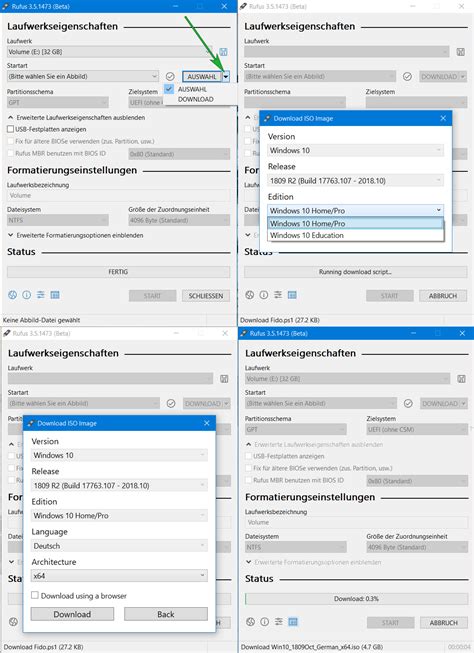Screen dimensions: 474x653
Task: Show the log icon in the FERTIG window
Action: [55, 295]
